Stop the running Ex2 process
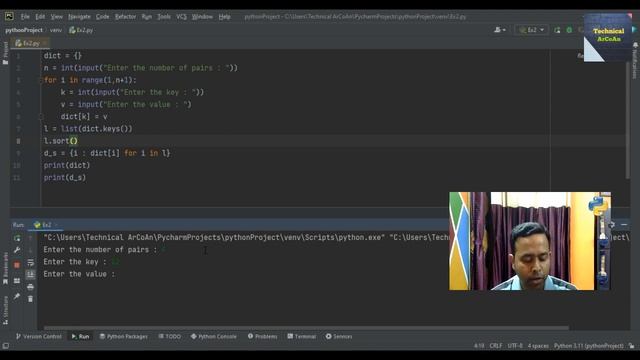 point(17,265)
